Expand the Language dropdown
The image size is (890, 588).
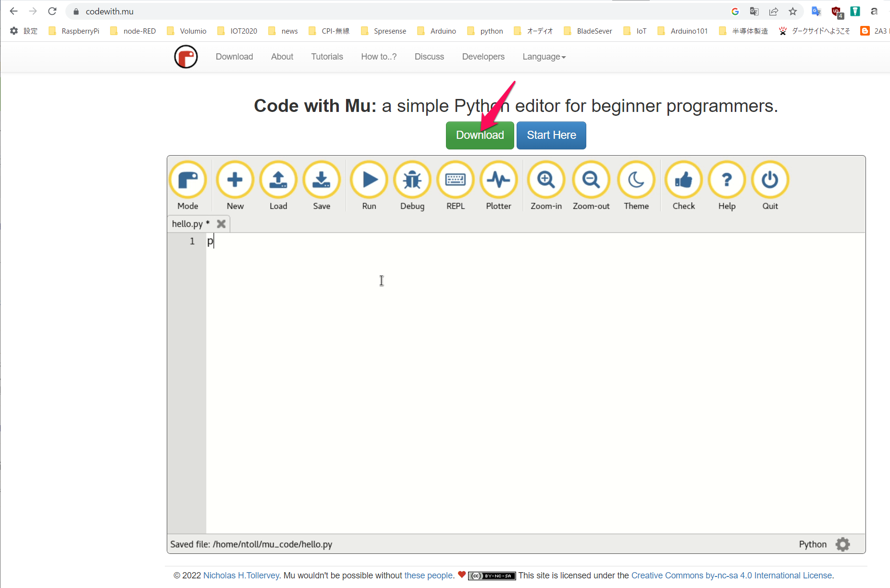pyautogui.click(x=544, y=57)
